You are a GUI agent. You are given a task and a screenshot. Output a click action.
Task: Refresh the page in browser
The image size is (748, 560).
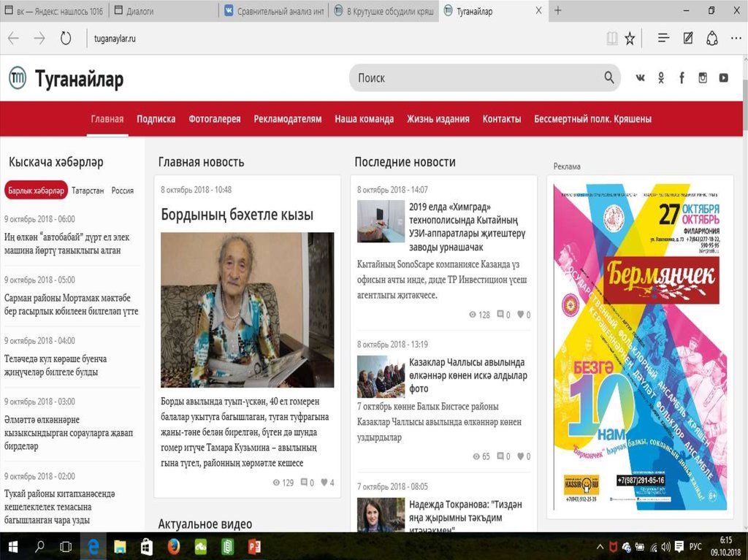(66, 39)
